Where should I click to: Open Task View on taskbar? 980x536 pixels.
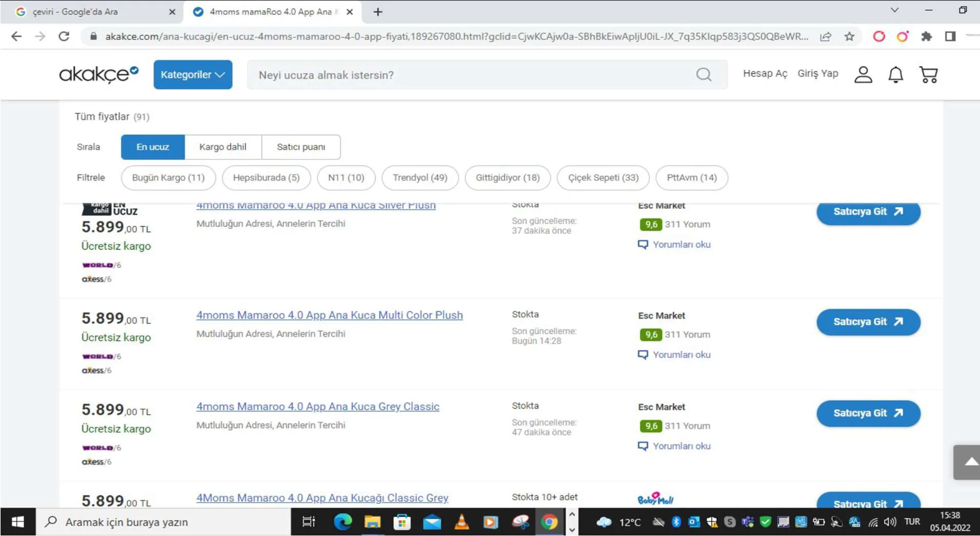[308, 522]
